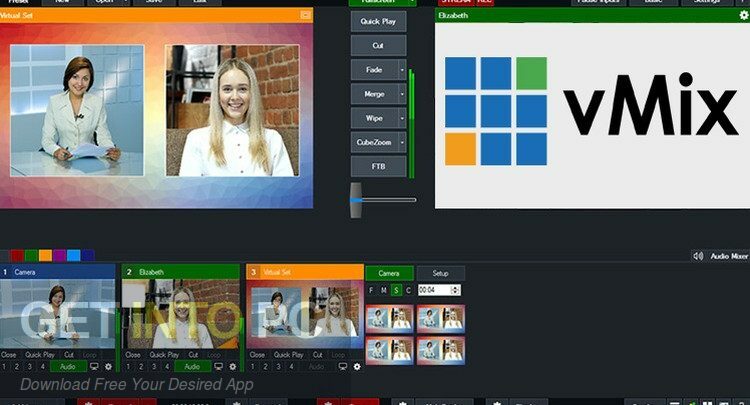The height and width of the screenshot is (405, 750).
Task: Click the window icon on Virtual Set preview header
Action: pos(306,15)
